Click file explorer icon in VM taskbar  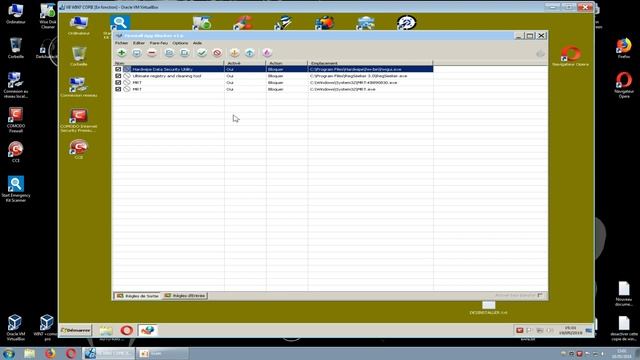(106, 330)
